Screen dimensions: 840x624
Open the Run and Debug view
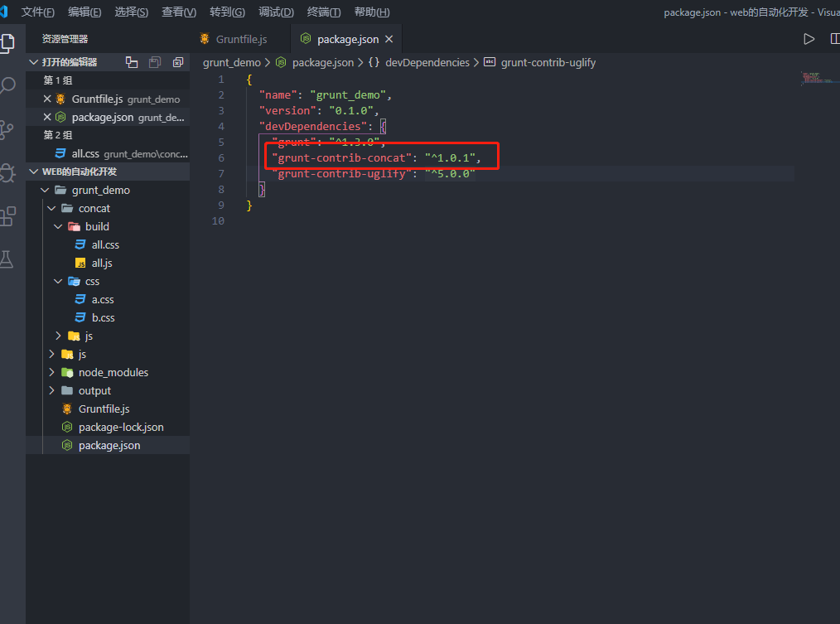click(x=7, y=172)
